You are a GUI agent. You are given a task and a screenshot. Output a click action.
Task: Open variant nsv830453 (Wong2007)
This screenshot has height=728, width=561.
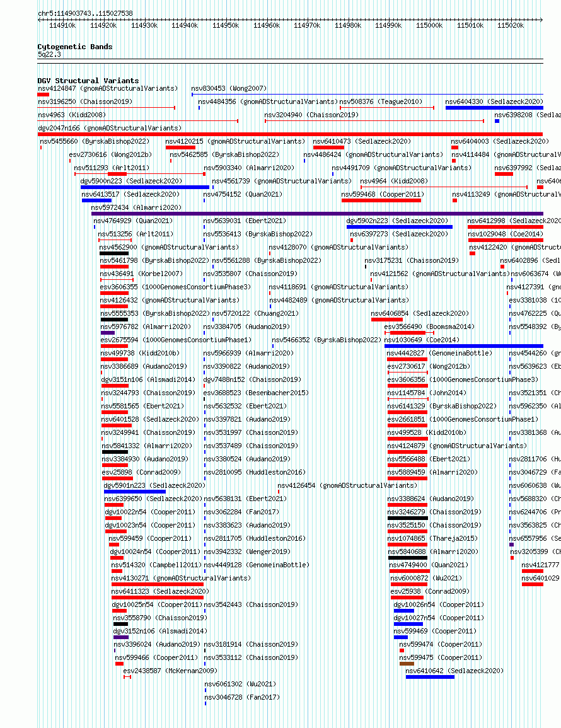[229, 88]
